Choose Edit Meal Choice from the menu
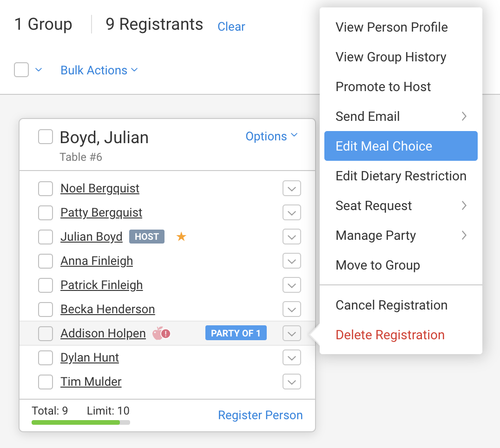The height and width of the screenshot is (448, 500). [401, 146]
